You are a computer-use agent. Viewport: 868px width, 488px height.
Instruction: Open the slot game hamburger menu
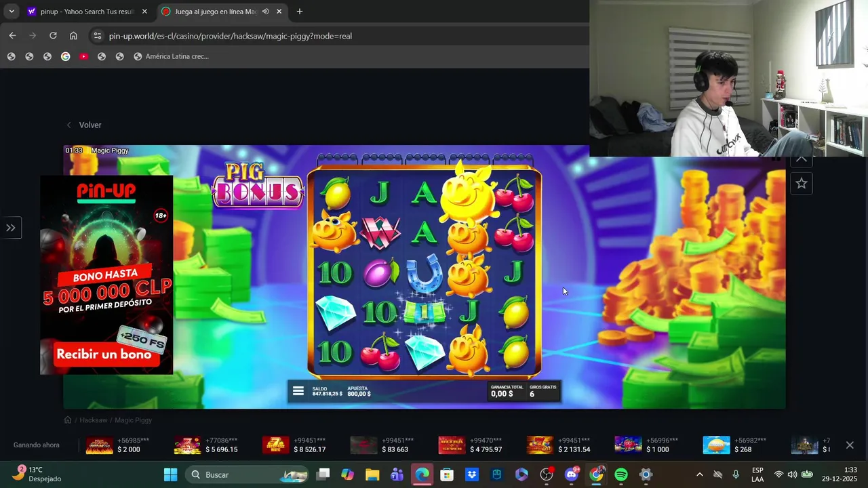tap(298, 391)
